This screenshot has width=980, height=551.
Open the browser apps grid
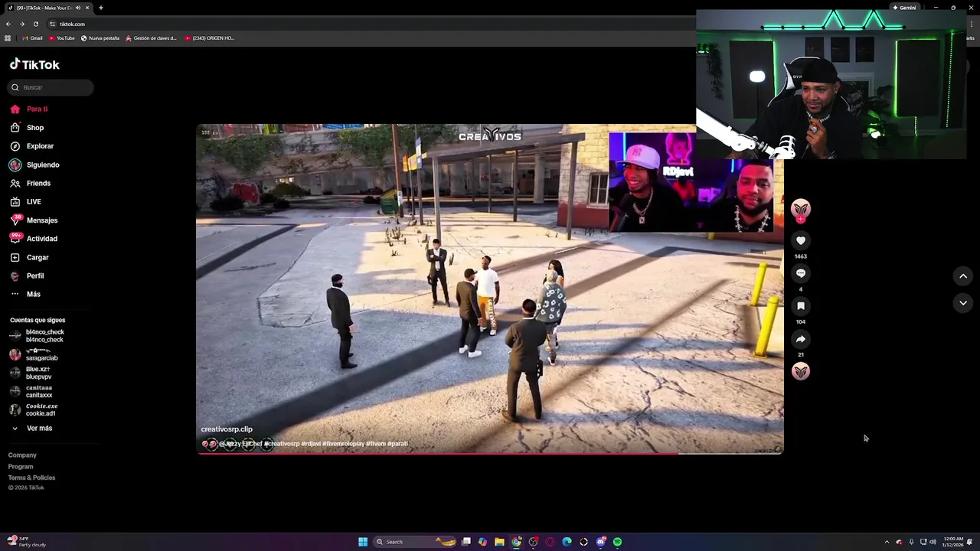click(8, 37)
